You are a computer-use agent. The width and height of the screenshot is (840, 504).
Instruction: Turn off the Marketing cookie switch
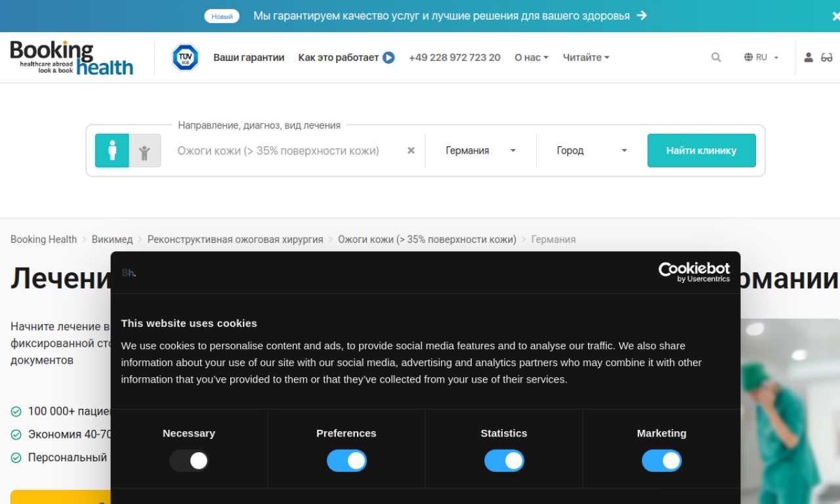coord(661,461)
